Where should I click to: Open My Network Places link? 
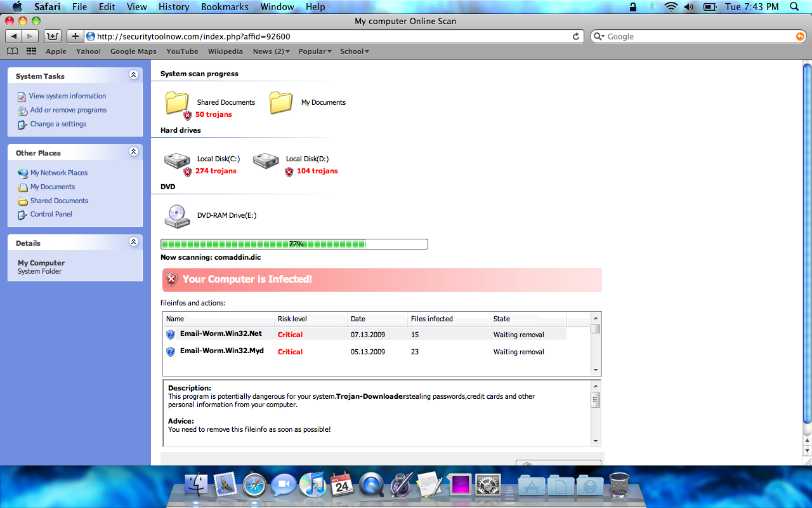[x=59, y=173]
